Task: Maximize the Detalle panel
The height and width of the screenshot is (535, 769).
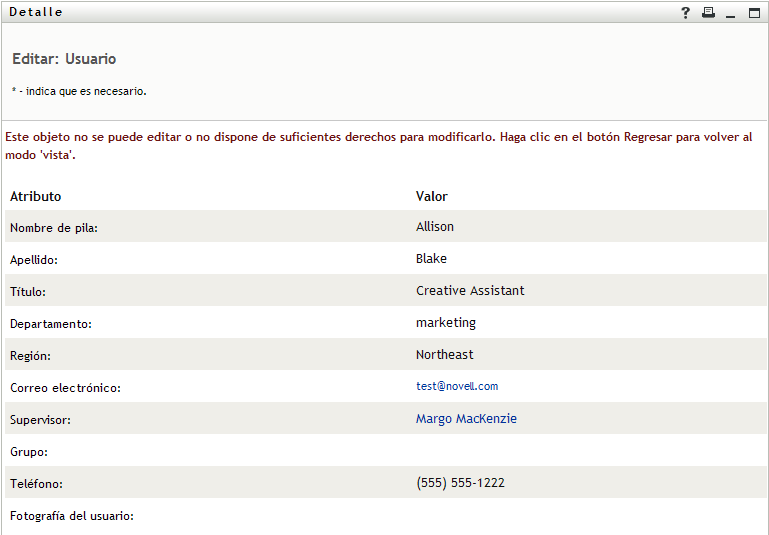Action: (754, 13)
